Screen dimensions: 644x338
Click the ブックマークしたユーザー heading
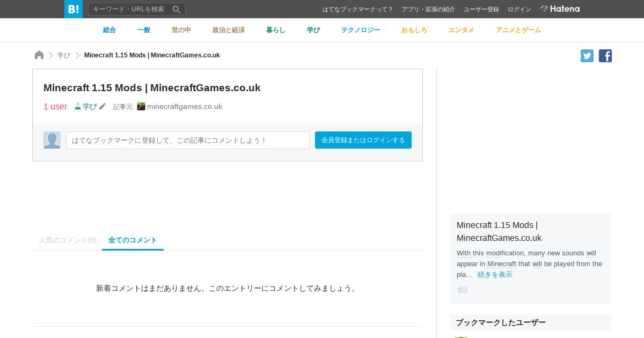click(501, 322)
